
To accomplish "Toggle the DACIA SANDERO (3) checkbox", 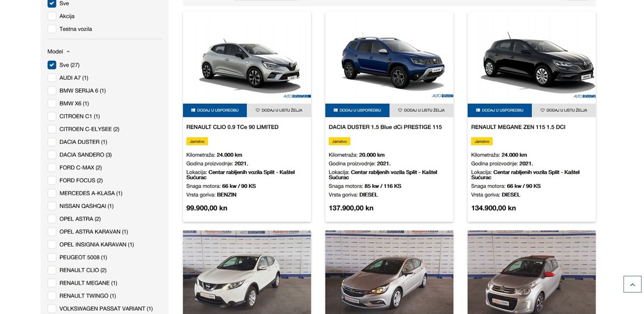I will pyautogui.click(x=52, y=155).
